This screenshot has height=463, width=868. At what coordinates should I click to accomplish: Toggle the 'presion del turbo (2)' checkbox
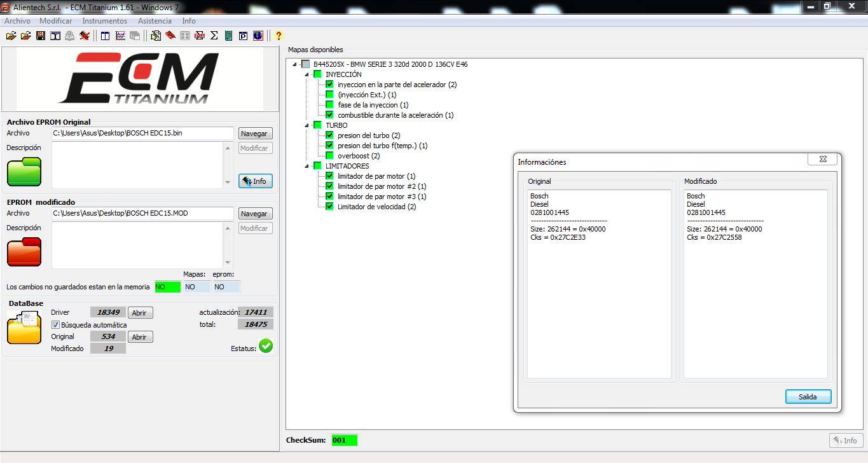(x=329, y=135)
